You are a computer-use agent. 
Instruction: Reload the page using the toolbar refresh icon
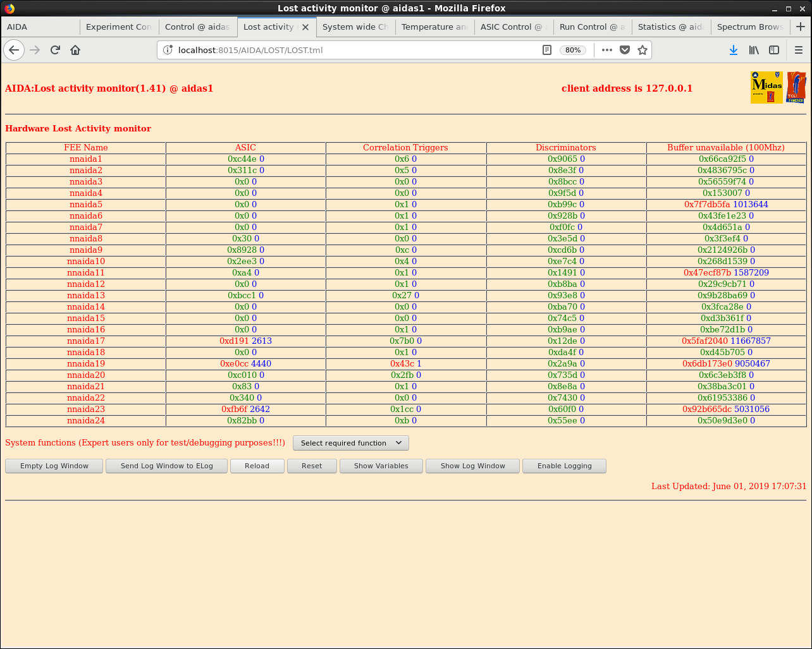(x=55, y=50)
